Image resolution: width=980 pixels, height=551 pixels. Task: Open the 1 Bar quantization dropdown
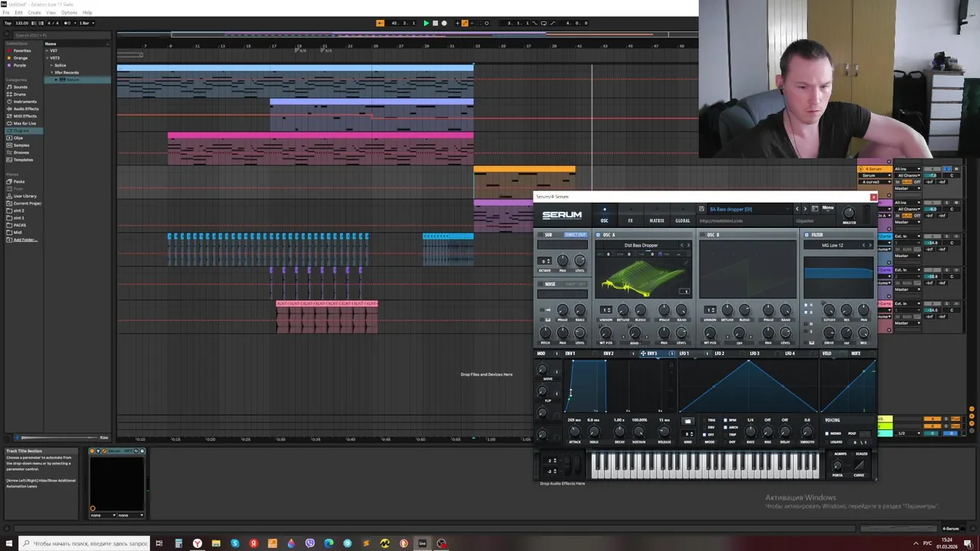[x=87, y=23]
